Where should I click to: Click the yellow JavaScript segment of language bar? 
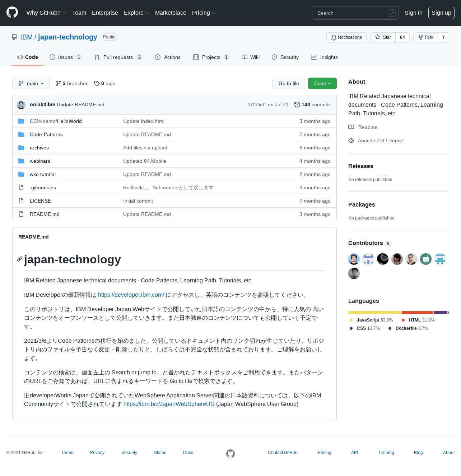pos(374,313)
